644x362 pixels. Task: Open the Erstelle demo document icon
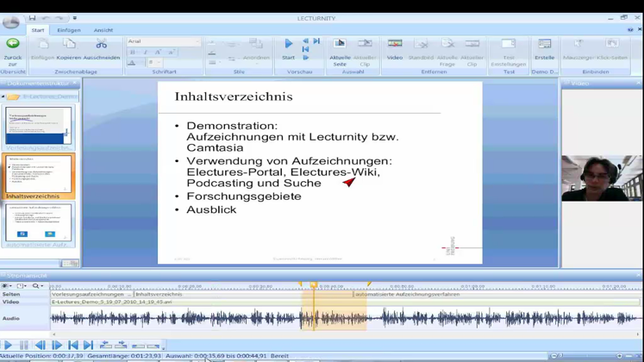[x=544, y=44]
